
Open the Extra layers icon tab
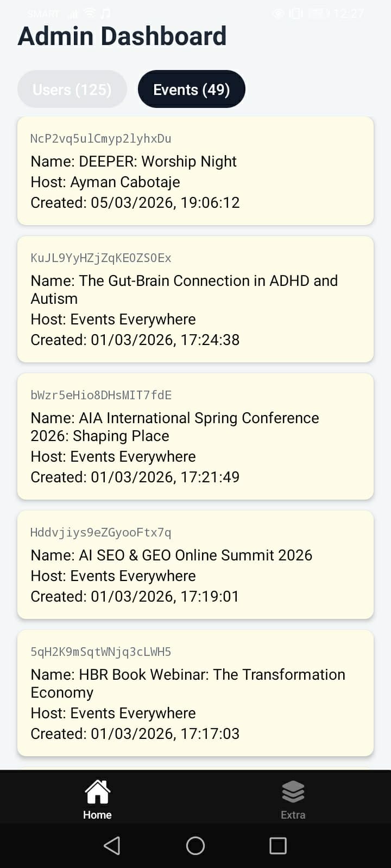(x=293, y=799)
